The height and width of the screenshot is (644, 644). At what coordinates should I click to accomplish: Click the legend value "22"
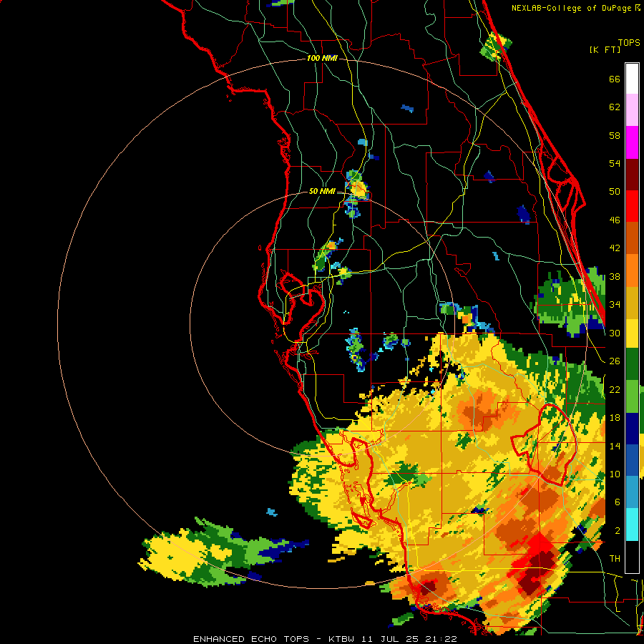click(x=615, y=389)
